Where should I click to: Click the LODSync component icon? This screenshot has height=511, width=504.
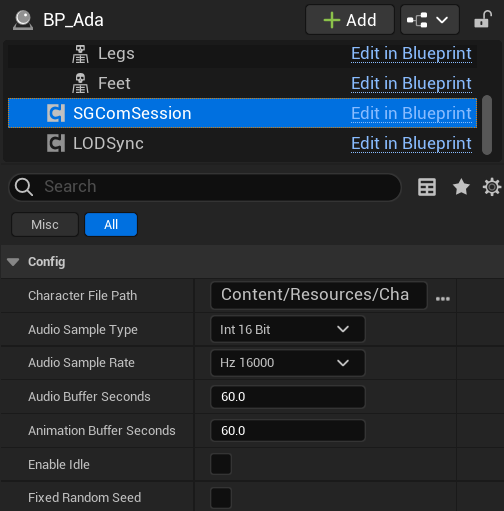[56, 143]
